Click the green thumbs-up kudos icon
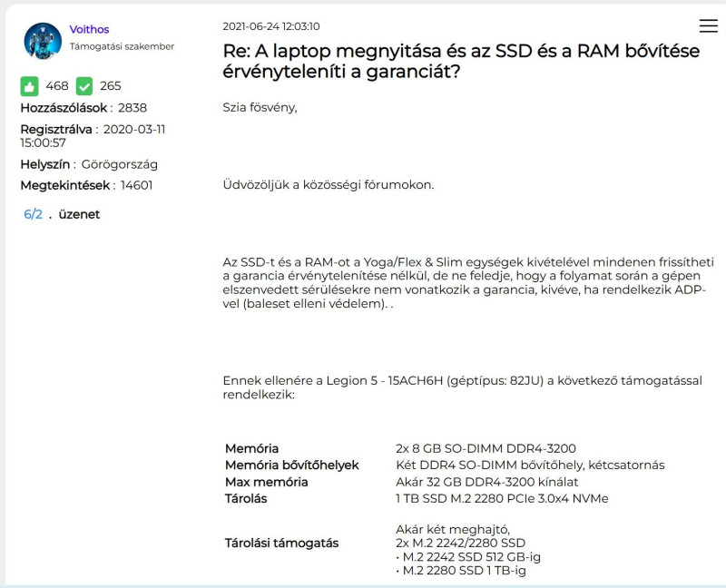The height and width of the screenshot is (588, 726). [x=29, y=86]
